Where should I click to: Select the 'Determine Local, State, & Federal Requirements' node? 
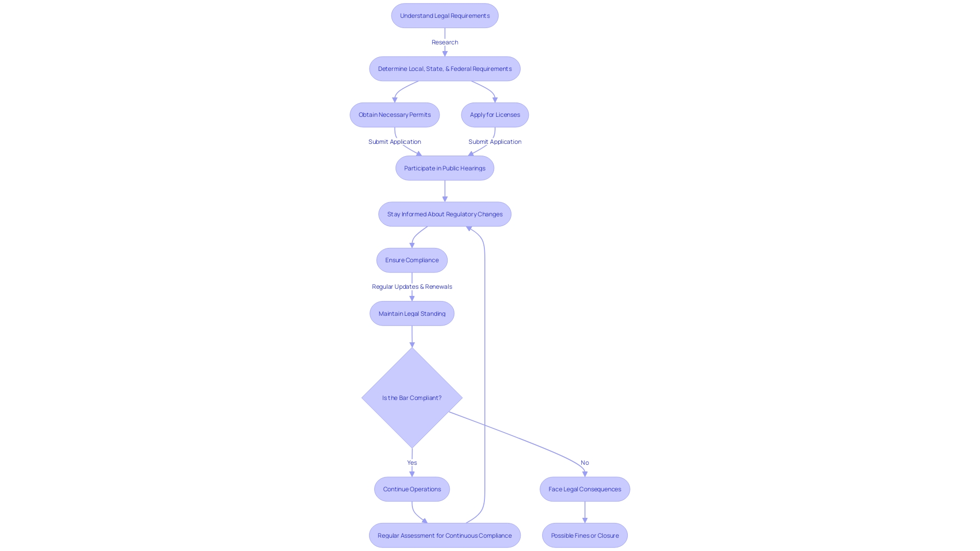[445, 68]
